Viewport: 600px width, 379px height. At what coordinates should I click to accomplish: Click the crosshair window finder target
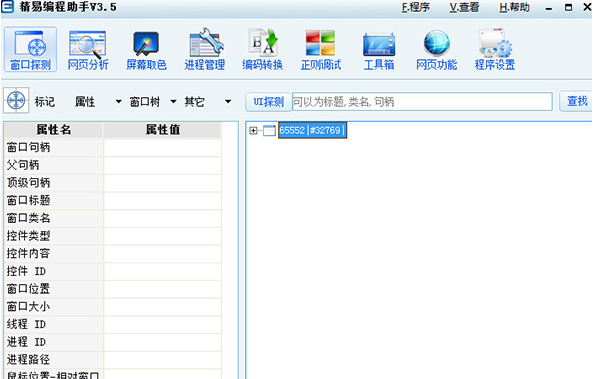coord(16,101)
